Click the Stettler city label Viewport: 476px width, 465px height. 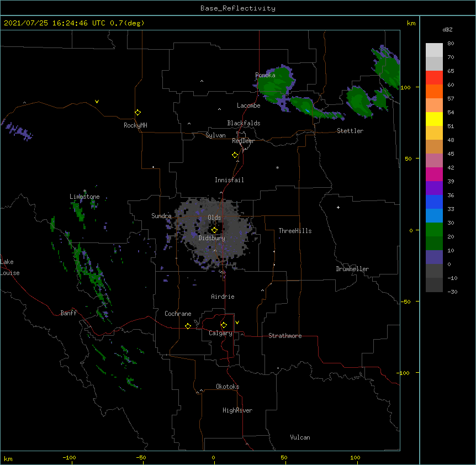coord(350,131)
